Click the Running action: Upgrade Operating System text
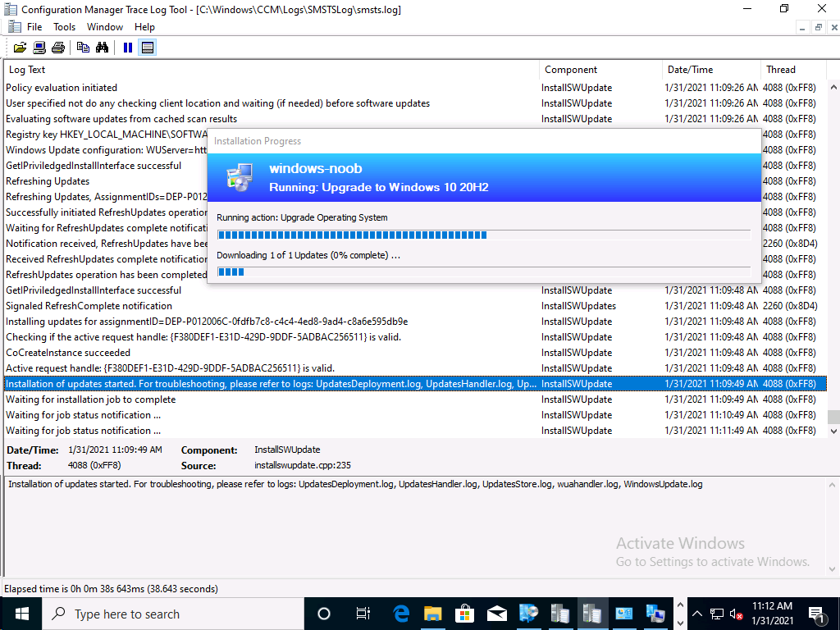This screenshot has width=840, height=630. pos(302,217)
